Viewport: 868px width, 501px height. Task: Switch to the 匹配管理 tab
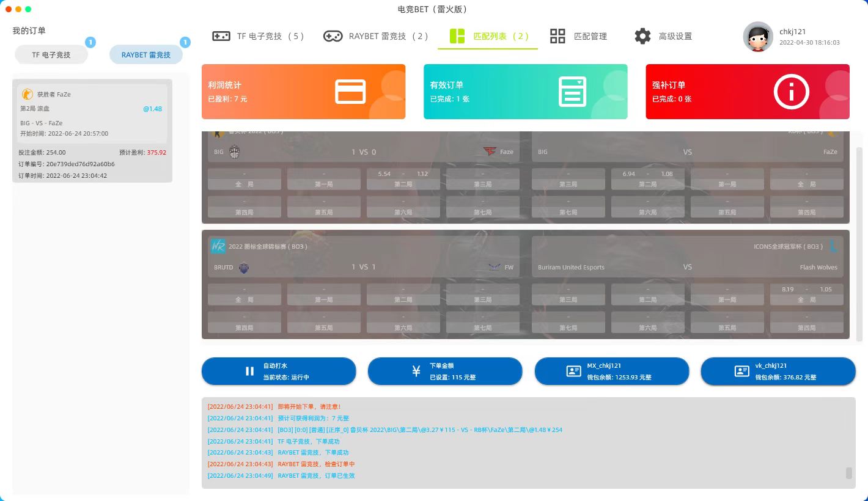click(x=578, y=36)
